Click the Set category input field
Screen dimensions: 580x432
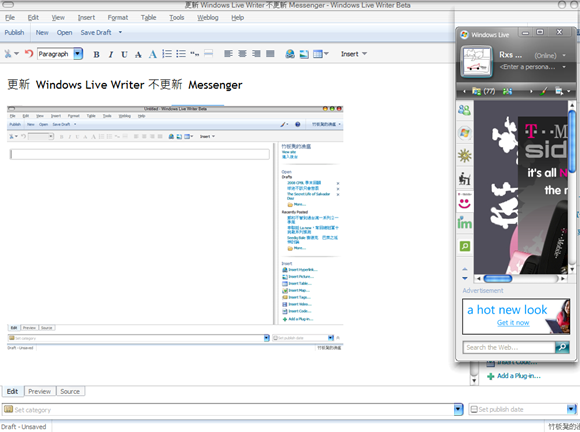pyautogui.click(x=228, y=409)
